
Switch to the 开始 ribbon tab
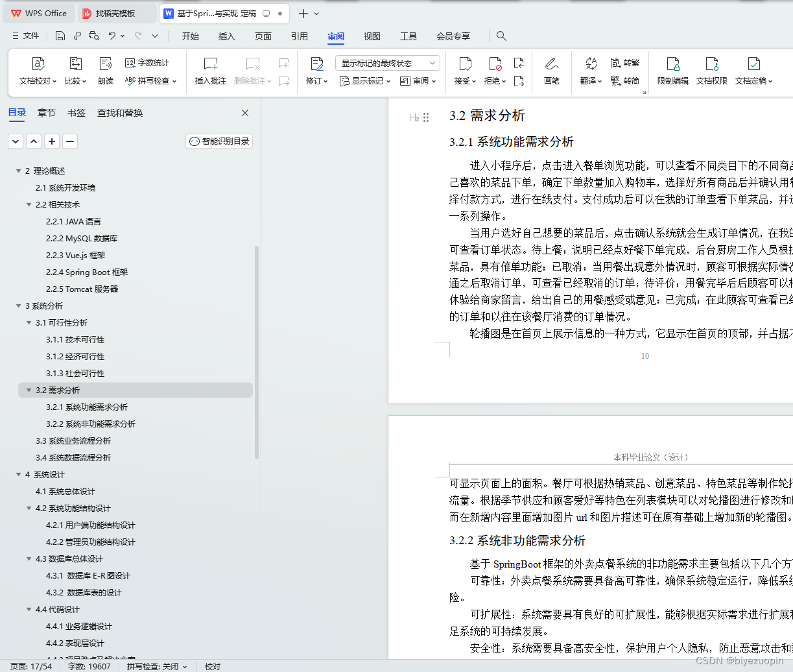click(x=191, y=36)
